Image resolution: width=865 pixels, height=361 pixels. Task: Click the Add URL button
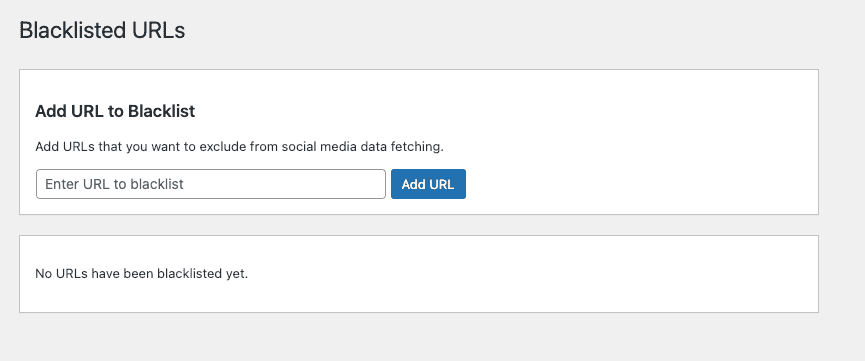click(x=428, y=184)
